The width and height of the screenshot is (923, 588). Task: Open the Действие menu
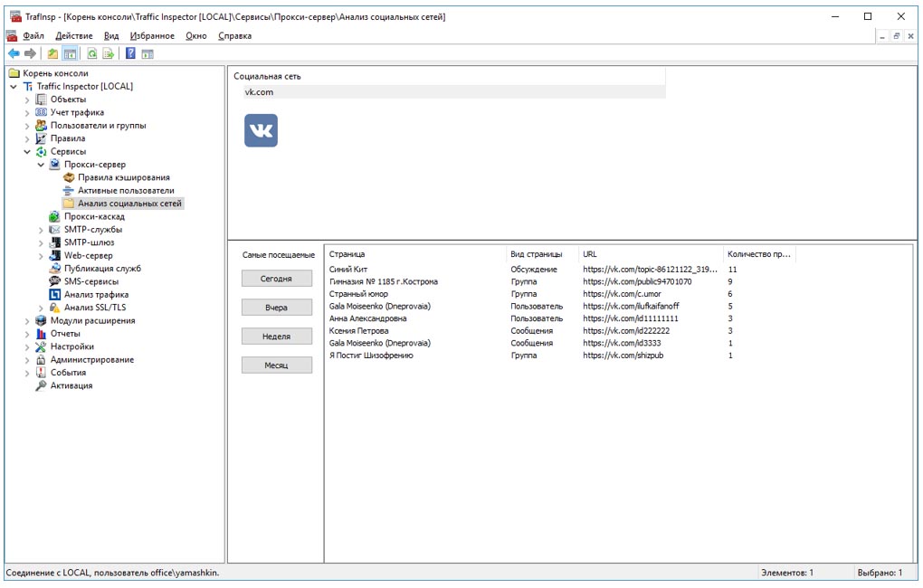pyautogui.click(x=74, y=36)
